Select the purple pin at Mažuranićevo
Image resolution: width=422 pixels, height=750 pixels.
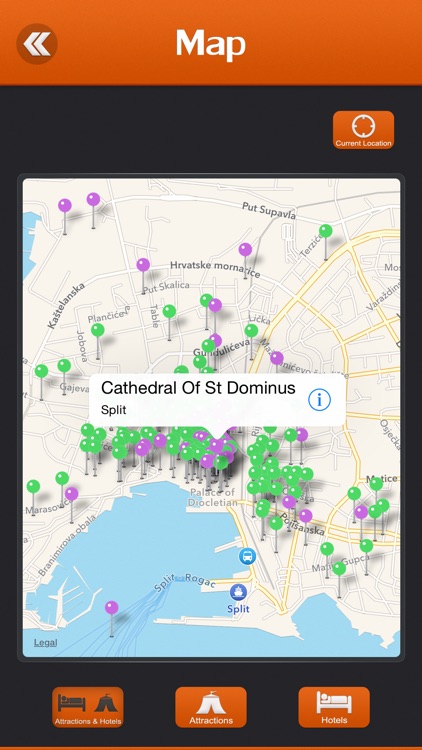coord(277,358)
